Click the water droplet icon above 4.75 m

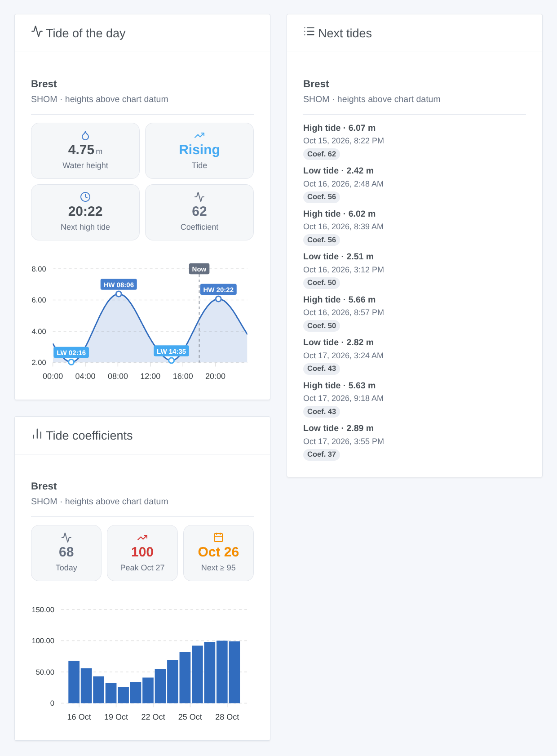click(x=85, y=135)
